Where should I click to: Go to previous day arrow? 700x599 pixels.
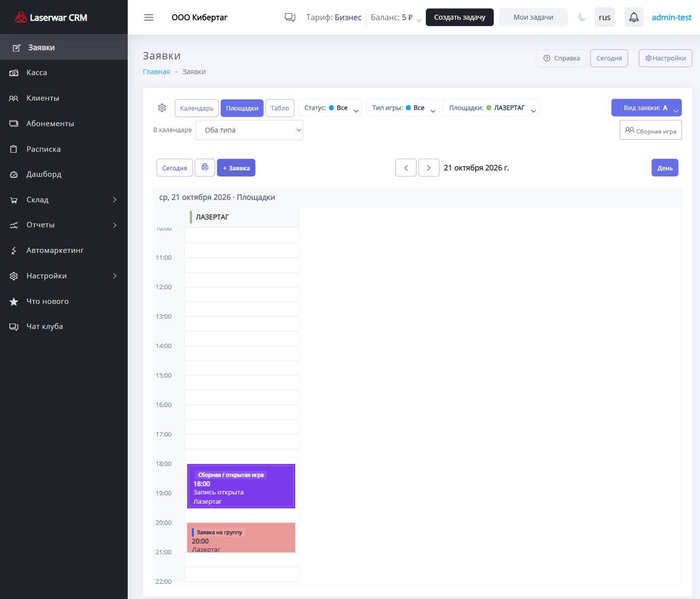point(406,167)
